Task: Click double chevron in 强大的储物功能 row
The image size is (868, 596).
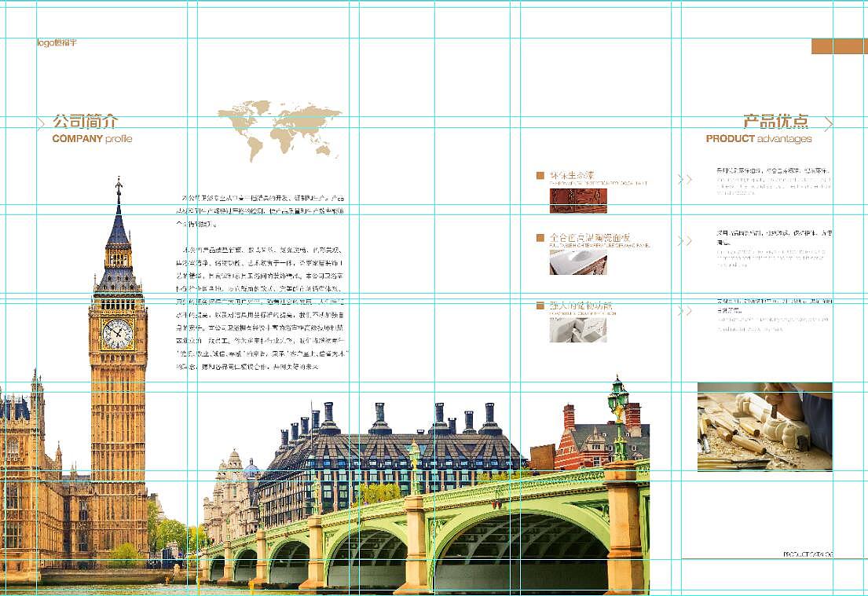Action: pos(685,311)
